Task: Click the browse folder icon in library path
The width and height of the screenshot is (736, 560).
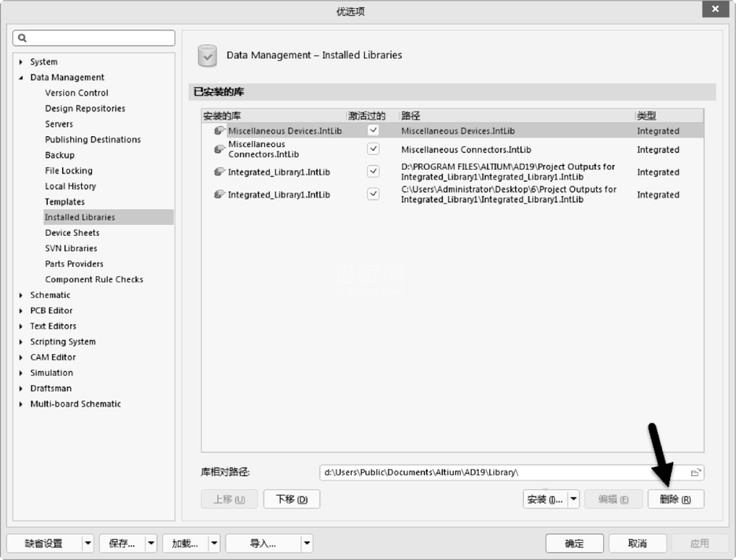Action: point(695,473)
